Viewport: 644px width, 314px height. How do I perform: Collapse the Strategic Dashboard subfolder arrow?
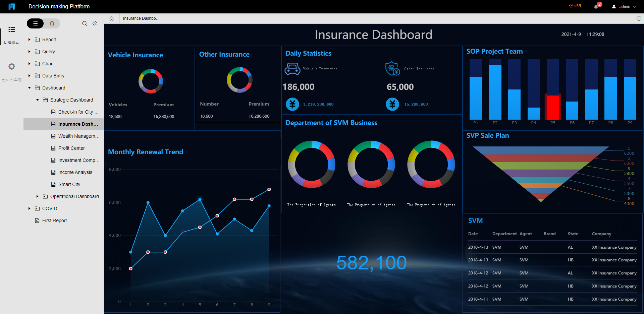38,100
